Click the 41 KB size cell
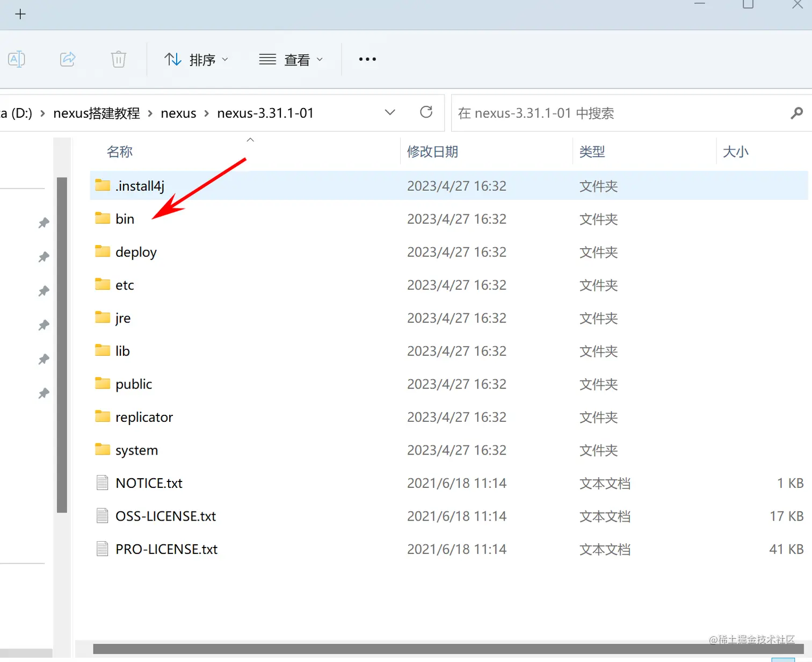Viewport: 812px width, 662px height. 787,549
